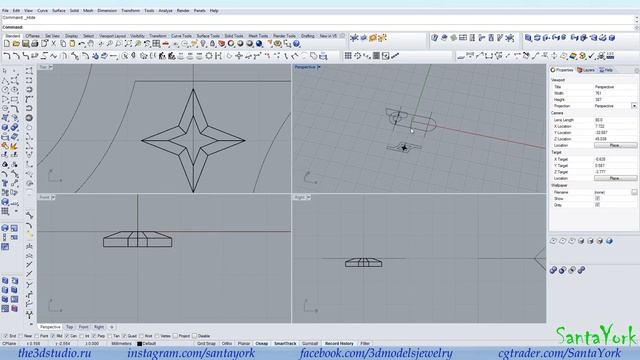Click the padlock Lock objects icon
The image size is (640, 360).
(212, 44)
